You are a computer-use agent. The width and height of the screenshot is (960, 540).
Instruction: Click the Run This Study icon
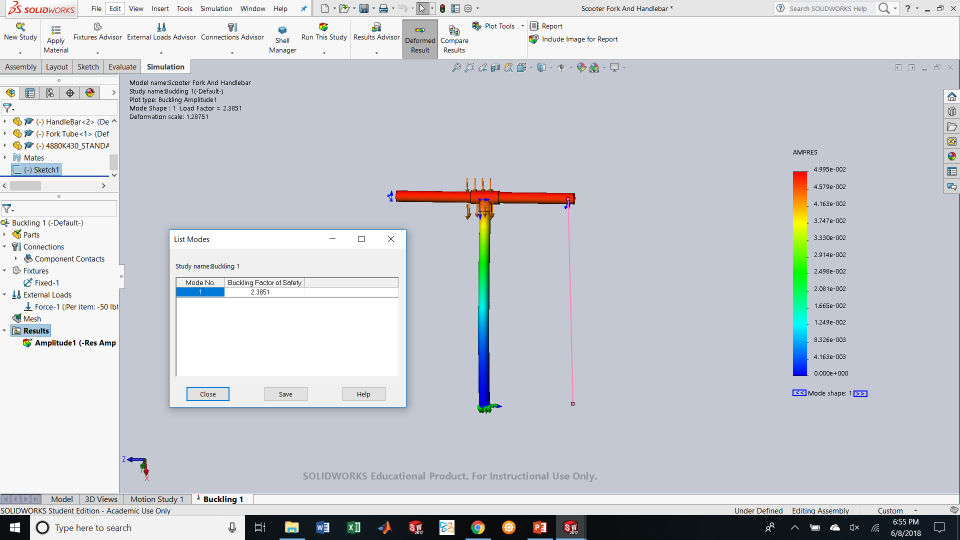[x=323, y=28]
